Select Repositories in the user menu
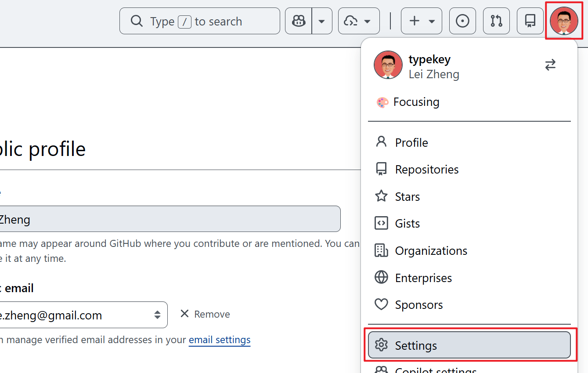Viewport: 588px width, 373px height. [469, 169]
